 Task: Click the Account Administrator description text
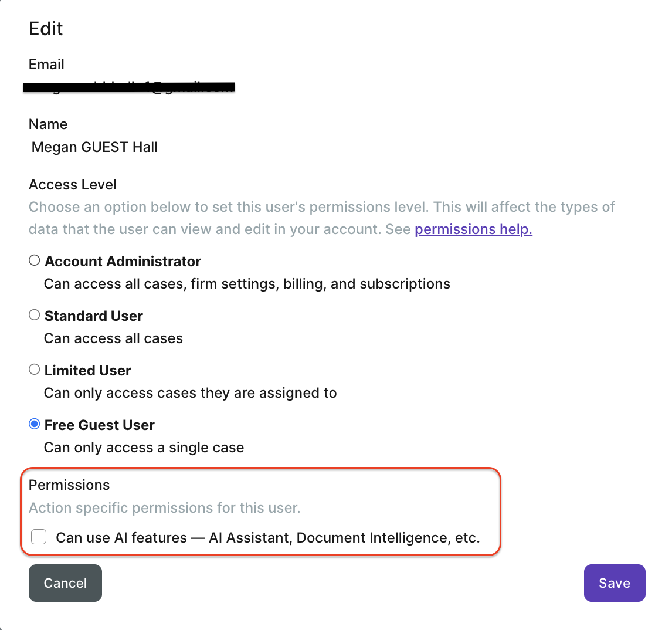(246, 283)
